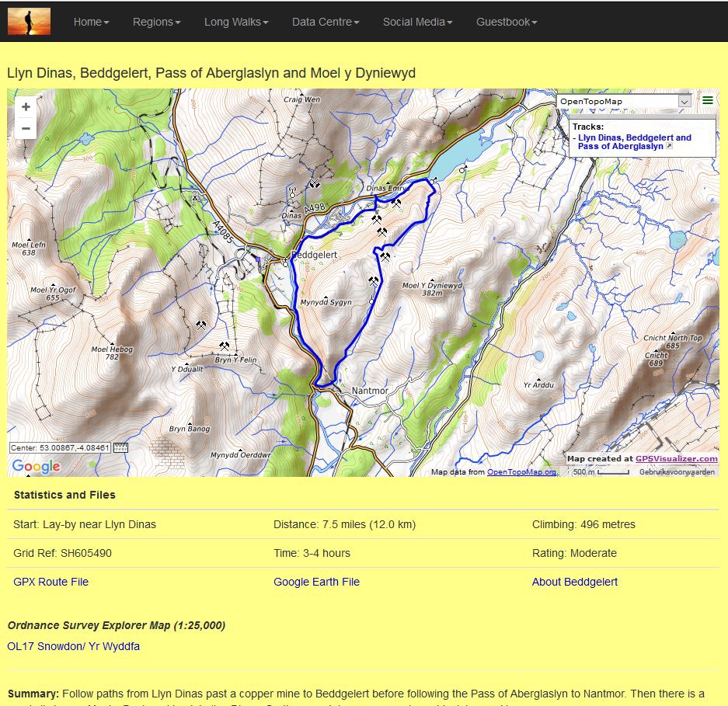
Task: Expand the Regions menu
Action: tap(156, 22)
